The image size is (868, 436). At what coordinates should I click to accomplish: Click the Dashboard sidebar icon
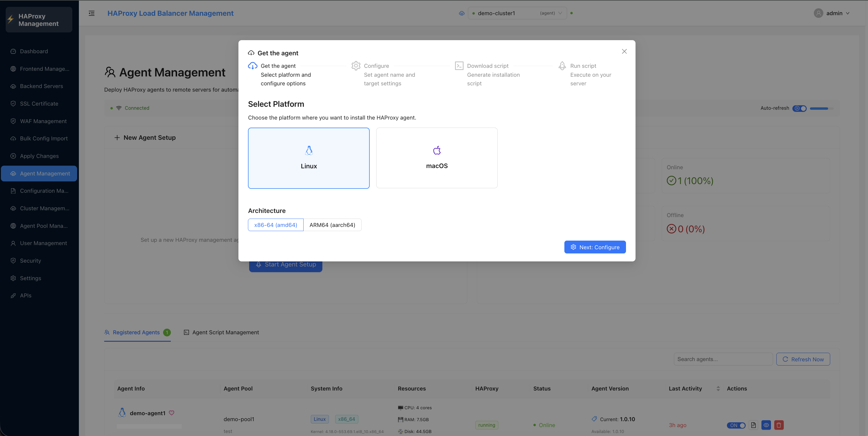tap(13, 51)
